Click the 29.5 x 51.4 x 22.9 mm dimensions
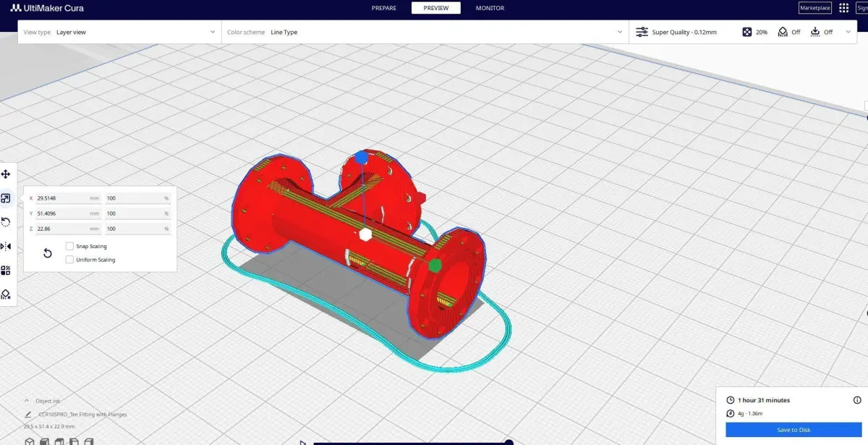The height and width of the screenshot is (445, 868). tap(49, 427)
